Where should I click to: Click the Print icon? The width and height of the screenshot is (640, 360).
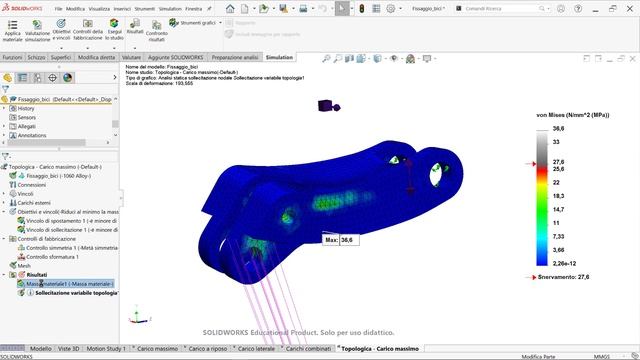(x=303, y=8)
